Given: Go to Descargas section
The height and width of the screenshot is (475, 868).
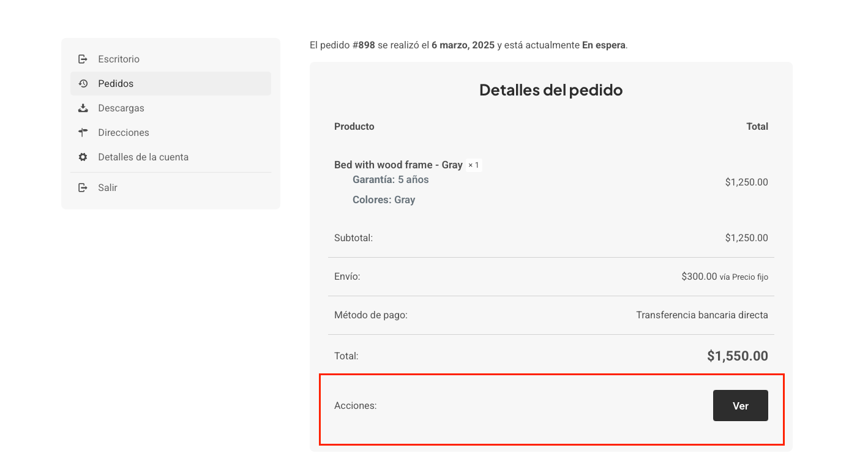Looking at the screenshot, I should click(x=121, y=108).
